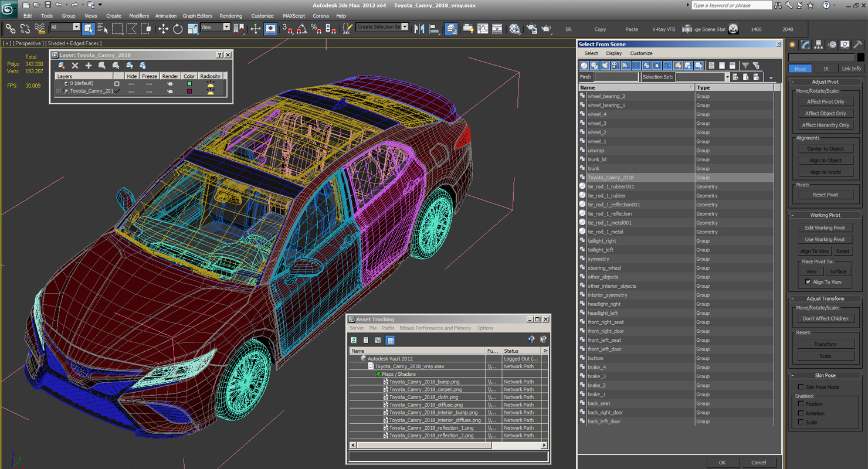This screenshot has height=469, width=868.
Task: Open the Modifiers menu
Action: tap(138, 16)
